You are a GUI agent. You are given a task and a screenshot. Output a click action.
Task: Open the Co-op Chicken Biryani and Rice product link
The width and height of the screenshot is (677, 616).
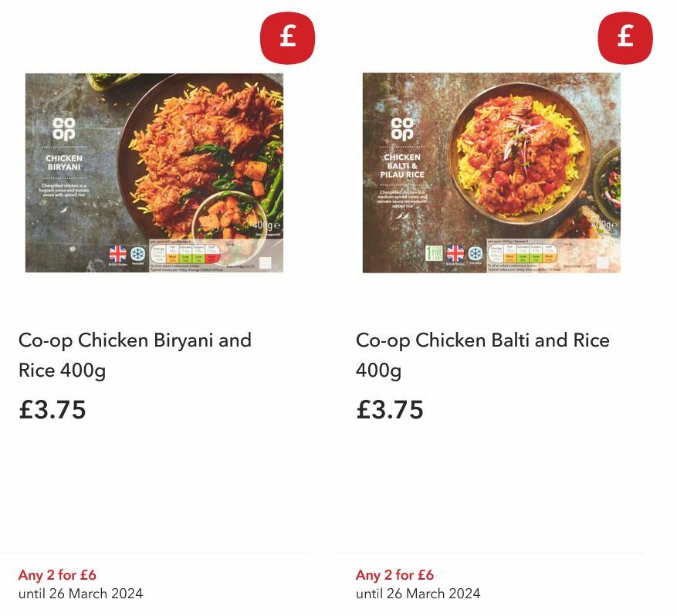135,354
